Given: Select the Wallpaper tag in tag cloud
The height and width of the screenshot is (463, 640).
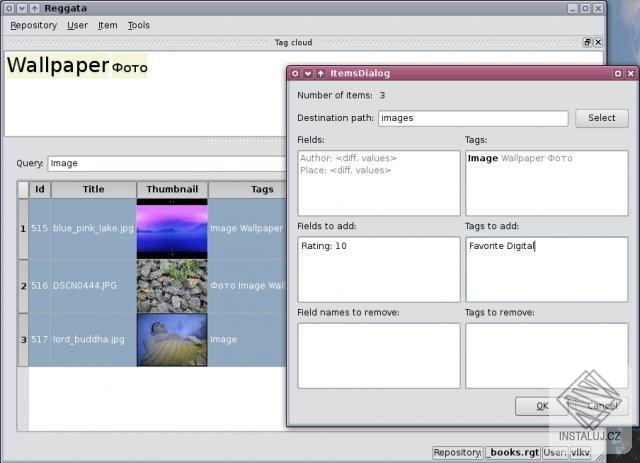Looking at the screenshot, I should tap(58, 65).
